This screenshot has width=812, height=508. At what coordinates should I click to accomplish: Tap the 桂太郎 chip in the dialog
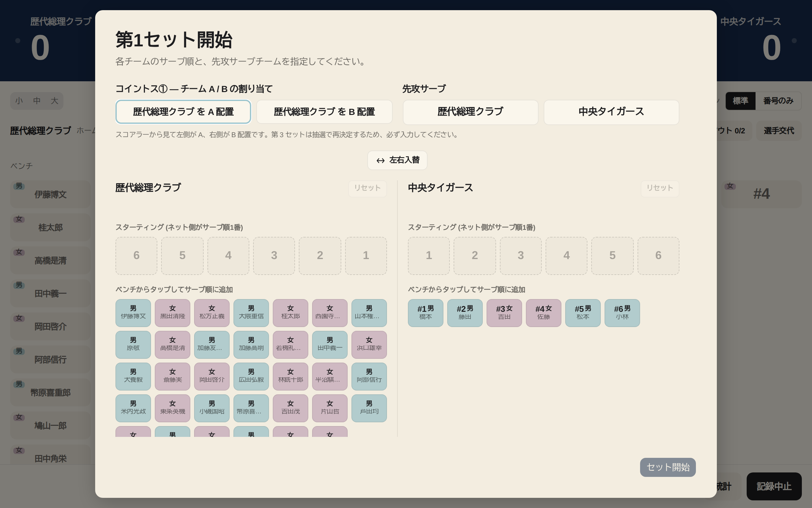(x=291, y=313)
